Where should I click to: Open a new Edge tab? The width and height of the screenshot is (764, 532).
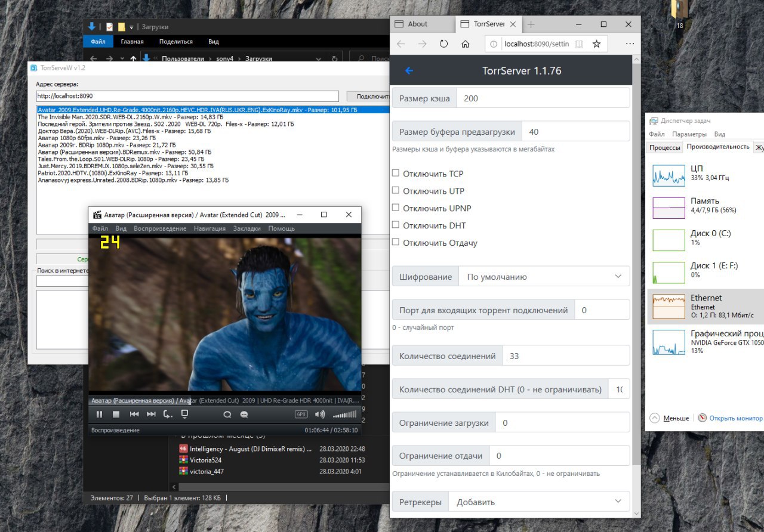coord(531,24)
